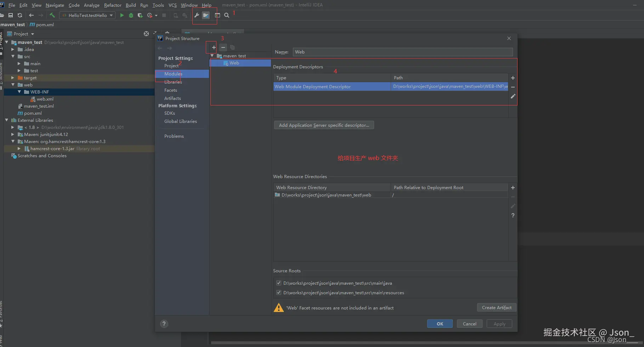Select web.xml in the Project tree
Viewport: 644px width, 347px height.
45,99
